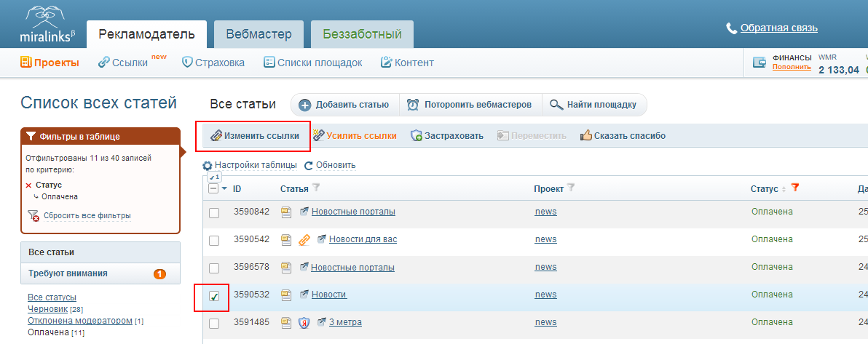Image resolution: width=868 pixels, height=344 pixels.
Task: Open the Новости для вас article link
Action: [x=363, y=239]
